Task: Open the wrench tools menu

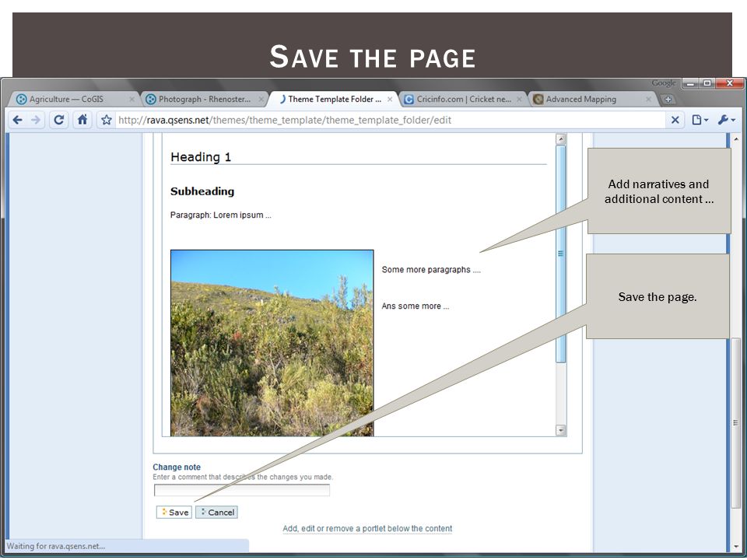Action: coord(727,120)
